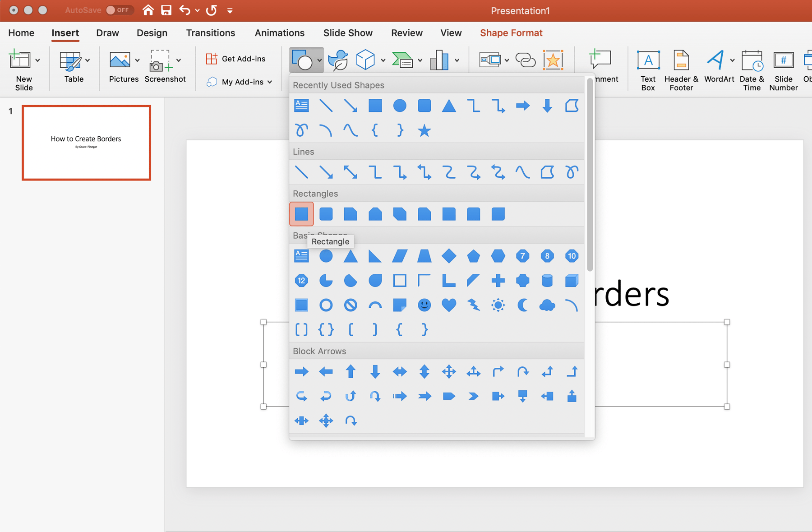812x532 pixels.
Task: Select slide 1 thumbnail in the sidebar
Action: [x=86, y=142]
